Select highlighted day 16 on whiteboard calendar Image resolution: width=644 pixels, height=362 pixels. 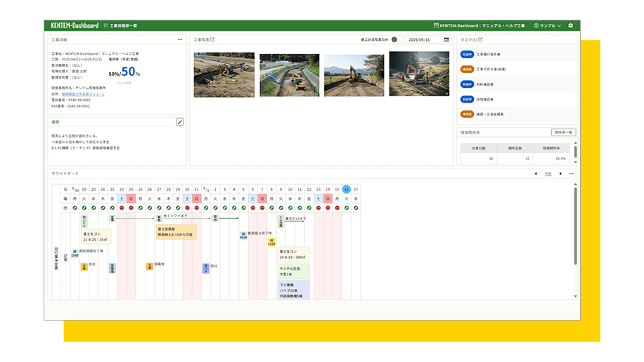[x=347, y=189]
